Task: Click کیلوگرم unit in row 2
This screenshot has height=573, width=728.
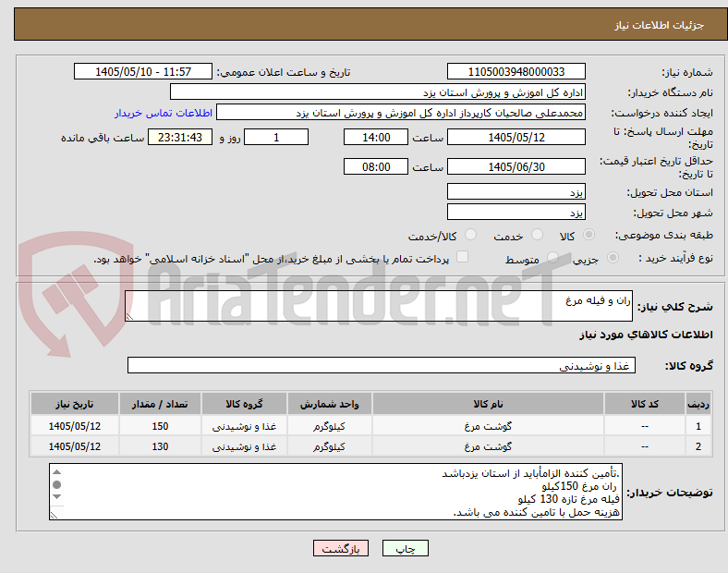Action: point(329,446)
